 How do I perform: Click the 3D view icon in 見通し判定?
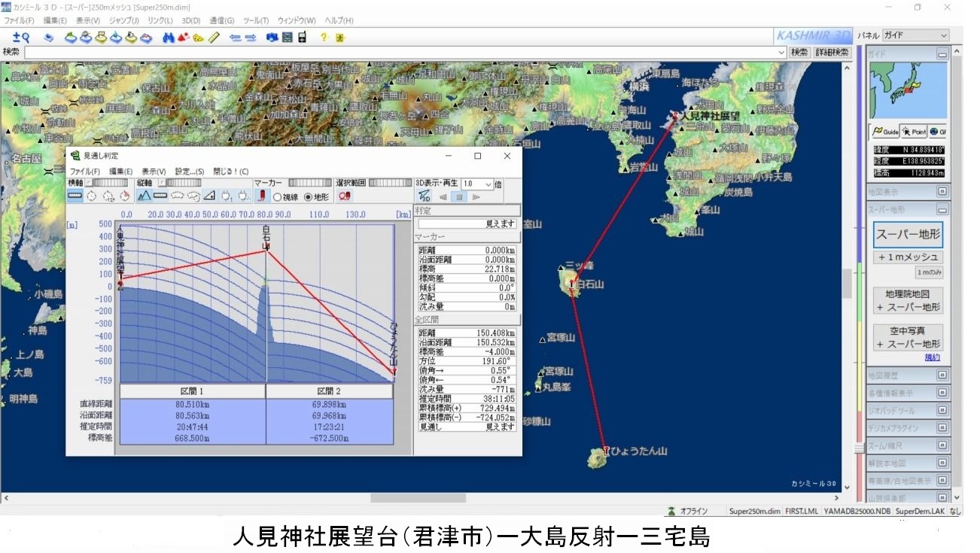click(424, 196)
